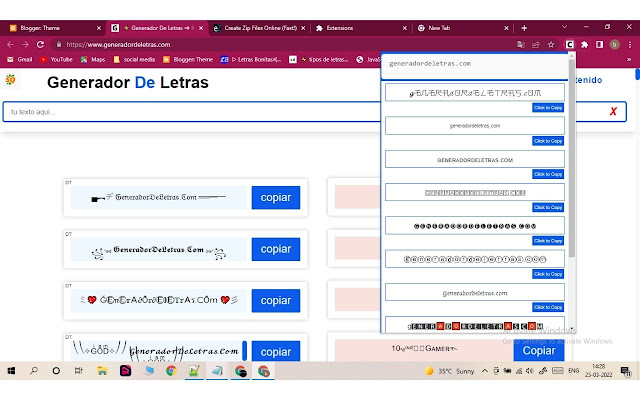Screen dimensions: 640x400
Task: Open the browser side panel
Action: click(599, 44)
